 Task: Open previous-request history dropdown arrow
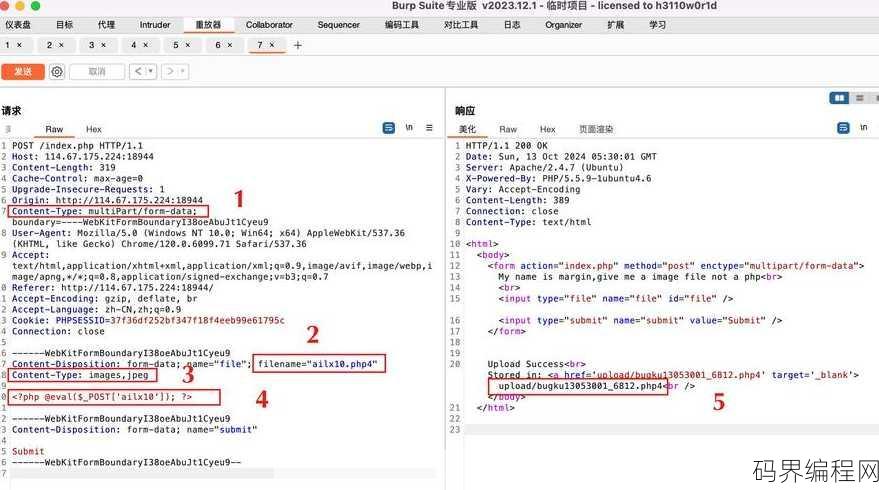point(150,72)
